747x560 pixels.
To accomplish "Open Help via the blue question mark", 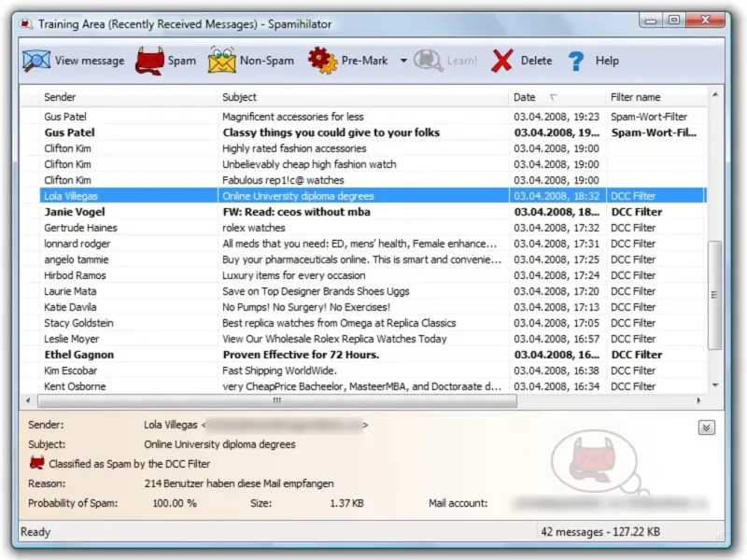I will coord(576,61).
